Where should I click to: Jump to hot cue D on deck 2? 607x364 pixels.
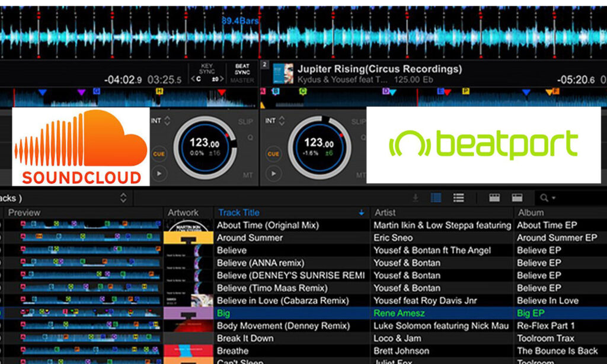coord(385,91)
